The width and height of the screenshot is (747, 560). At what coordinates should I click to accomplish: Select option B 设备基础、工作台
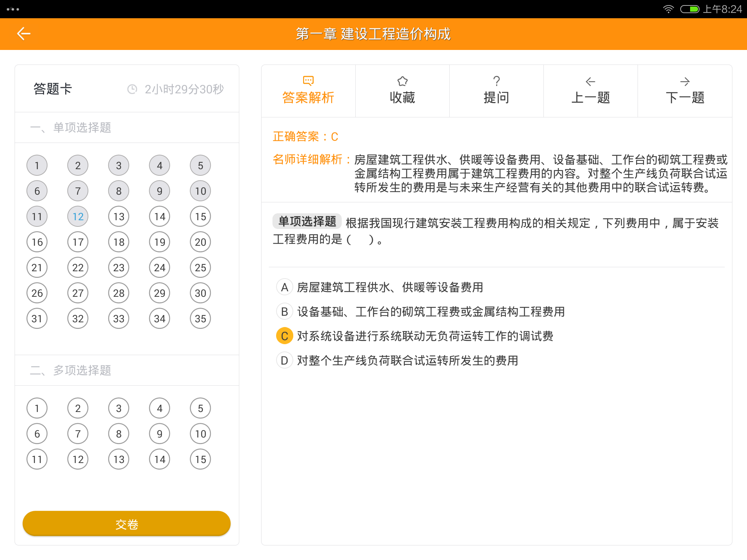click(x=421, y=312)
